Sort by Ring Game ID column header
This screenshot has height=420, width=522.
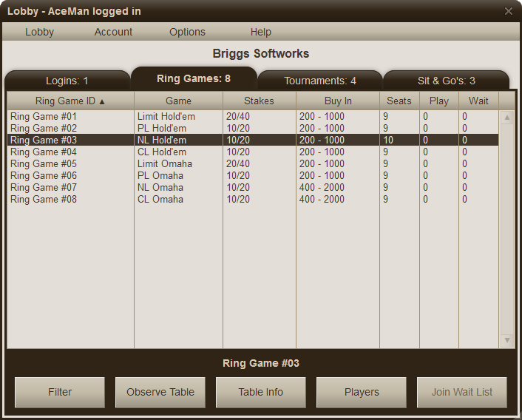(70, 101)
